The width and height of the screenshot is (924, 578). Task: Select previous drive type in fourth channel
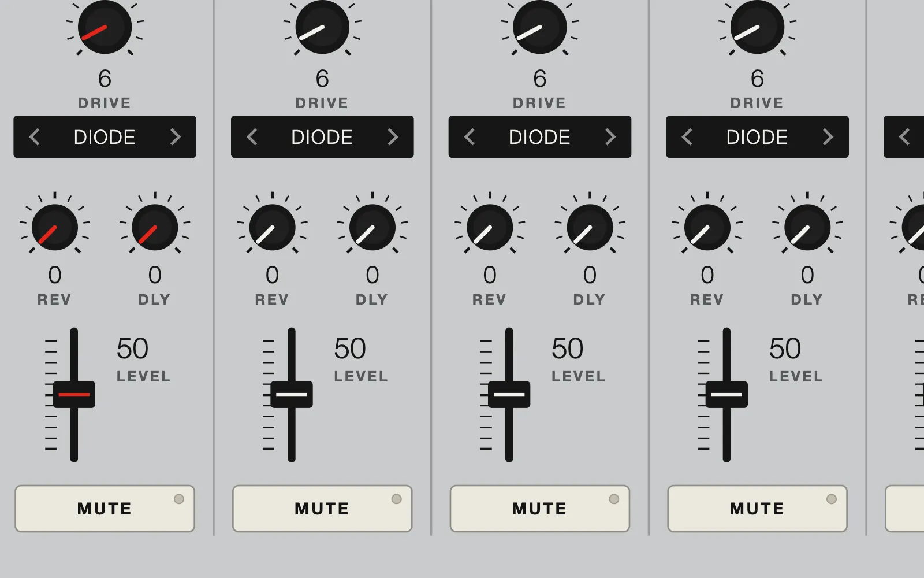point(687,137)
